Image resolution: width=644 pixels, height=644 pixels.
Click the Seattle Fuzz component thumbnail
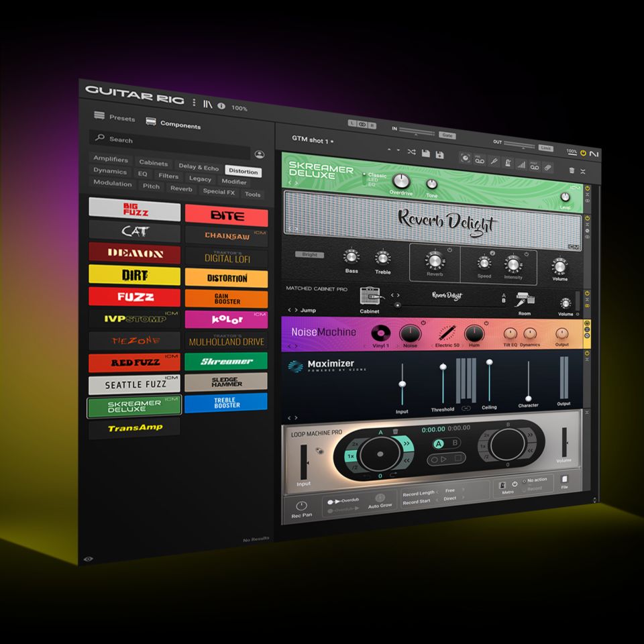(134, 384)
